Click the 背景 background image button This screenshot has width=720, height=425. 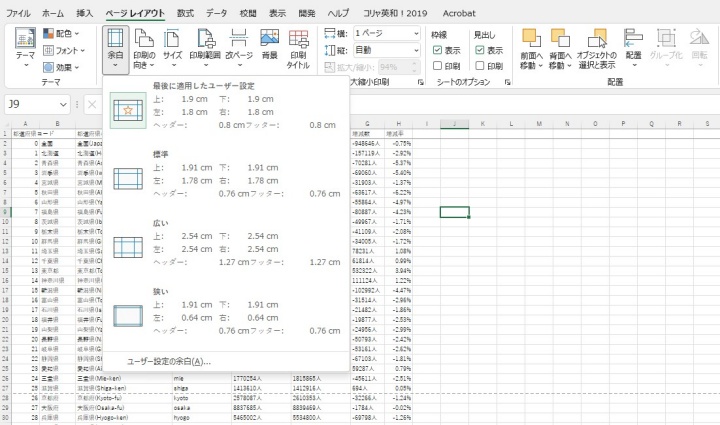[x=270, y=45]
